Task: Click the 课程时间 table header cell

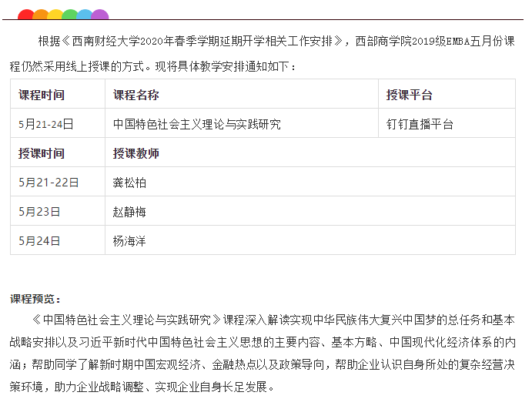Action: coord(42,95)
